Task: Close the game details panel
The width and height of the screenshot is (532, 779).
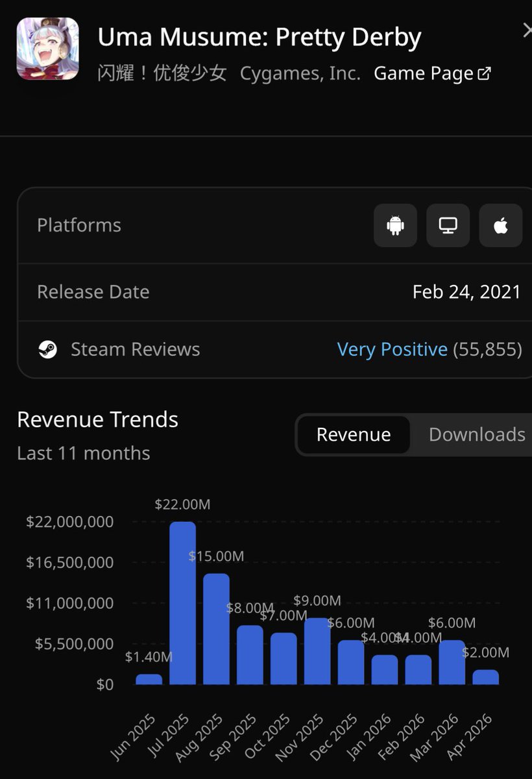Action: 527,31
